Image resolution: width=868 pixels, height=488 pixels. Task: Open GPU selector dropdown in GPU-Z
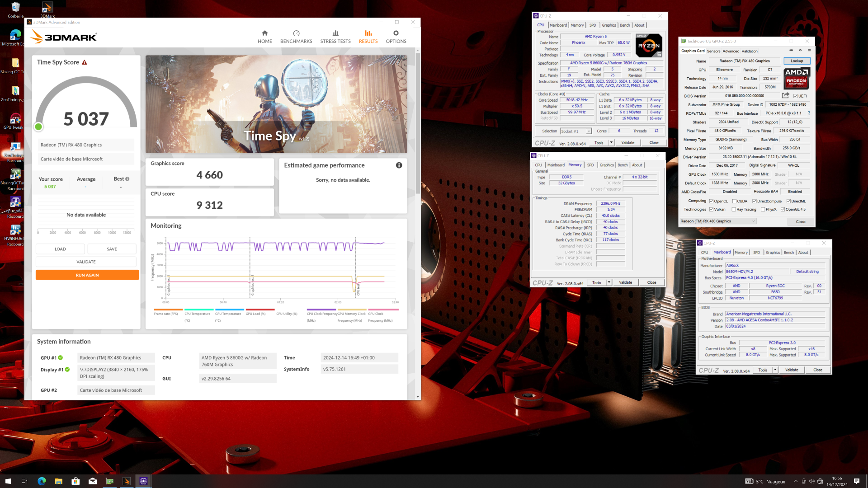pos(718,221)
